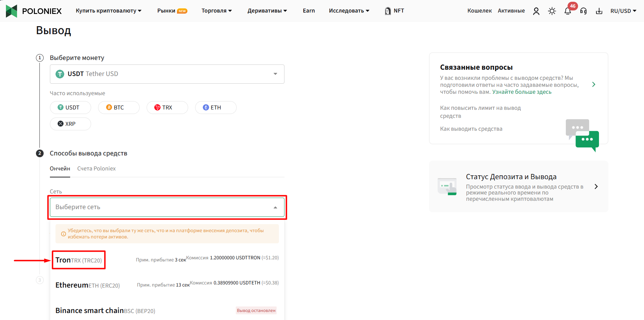Viewport: 644px width, 320px height.
Task: Select the XRP quick coin chip
Action: (71, 124)
